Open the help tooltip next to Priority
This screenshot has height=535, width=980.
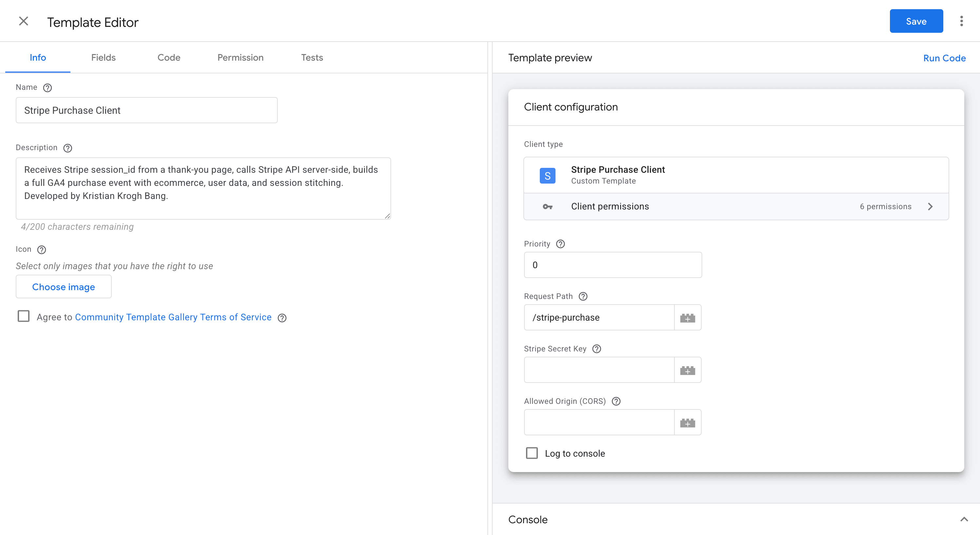560,244
